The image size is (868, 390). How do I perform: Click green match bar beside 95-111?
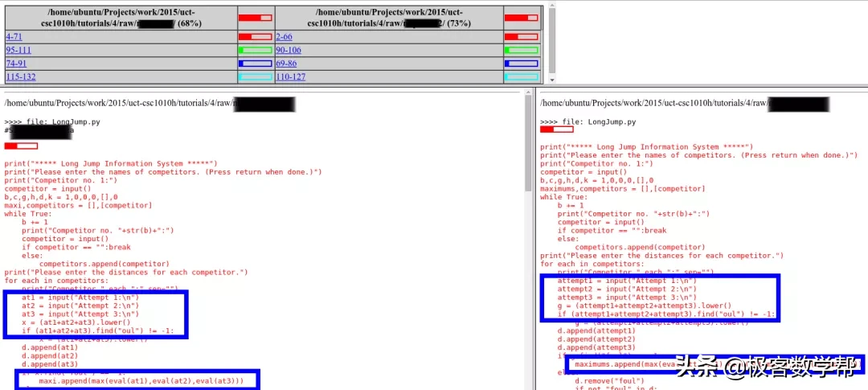click(x=255, y=51)
